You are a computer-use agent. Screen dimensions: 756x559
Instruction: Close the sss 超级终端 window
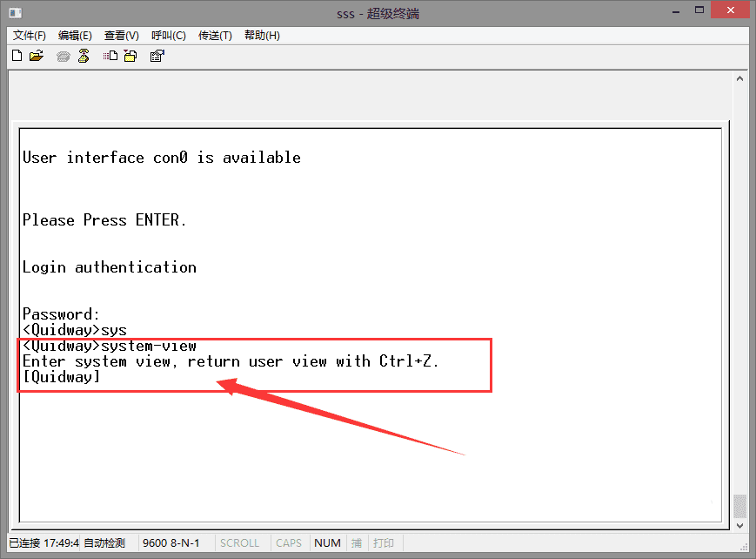(730, 10)
